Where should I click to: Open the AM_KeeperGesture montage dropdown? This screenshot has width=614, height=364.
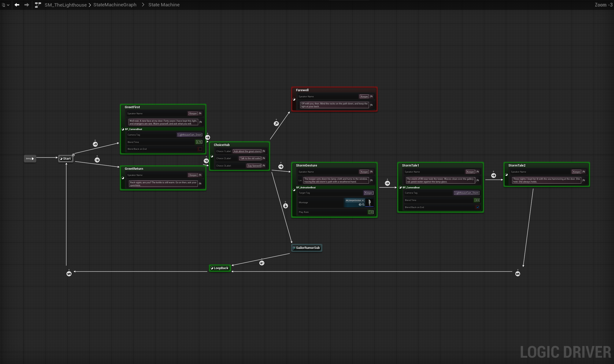point(354,201)
